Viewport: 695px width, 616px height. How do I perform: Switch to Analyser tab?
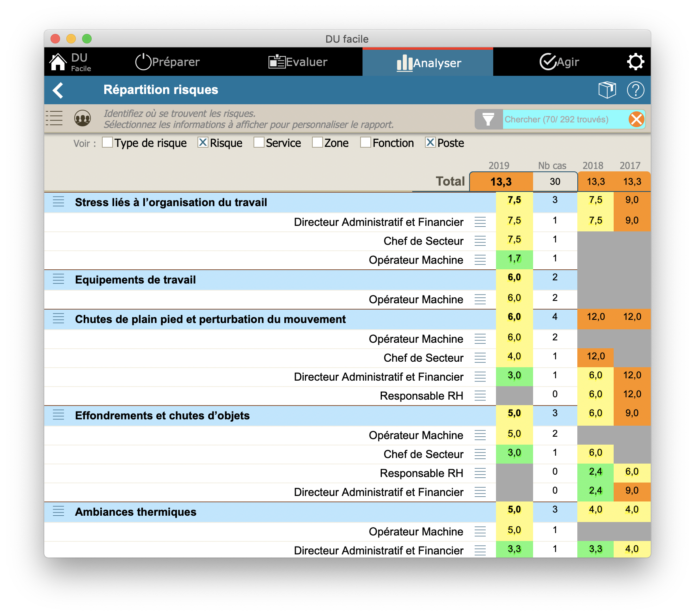point(428,62)
